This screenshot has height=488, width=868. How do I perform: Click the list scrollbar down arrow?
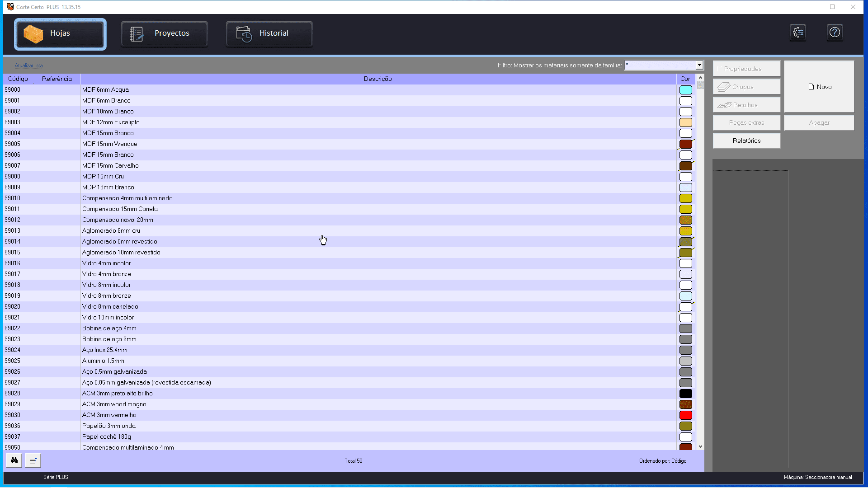(700, 446)
